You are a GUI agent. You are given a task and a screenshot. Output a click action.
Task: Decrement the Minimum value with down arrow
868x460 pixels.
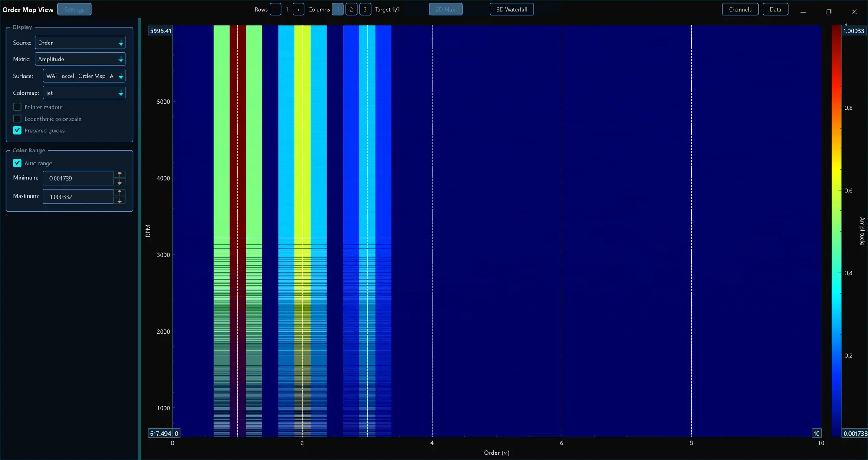point(120,182)
